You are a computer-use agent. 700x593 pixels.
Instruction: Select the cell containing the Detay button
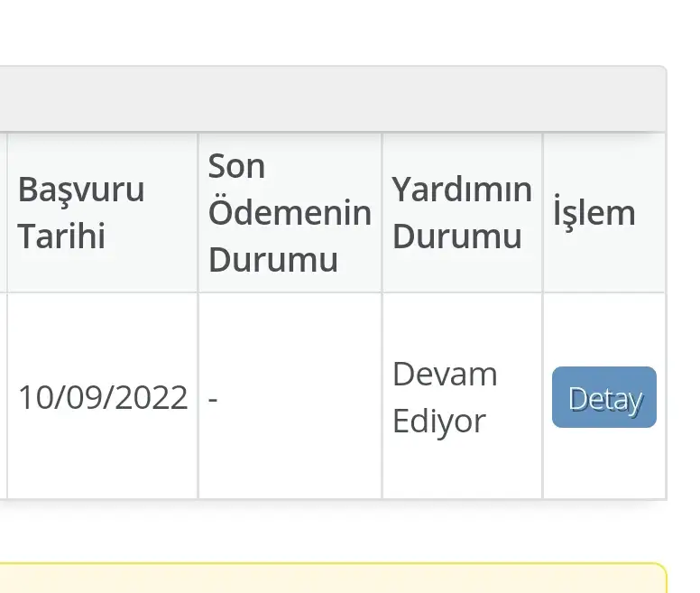click(x=604, y=395)
